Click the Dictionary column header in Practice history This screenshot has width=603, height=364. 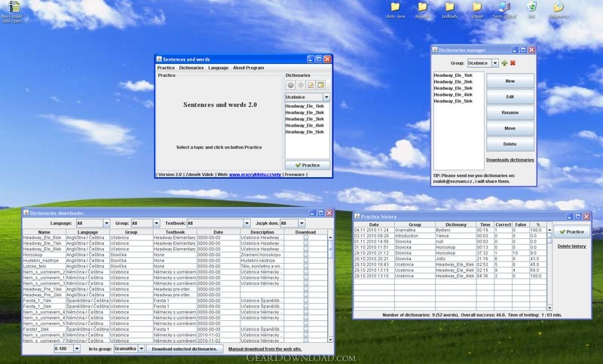(x=456, y=225)
